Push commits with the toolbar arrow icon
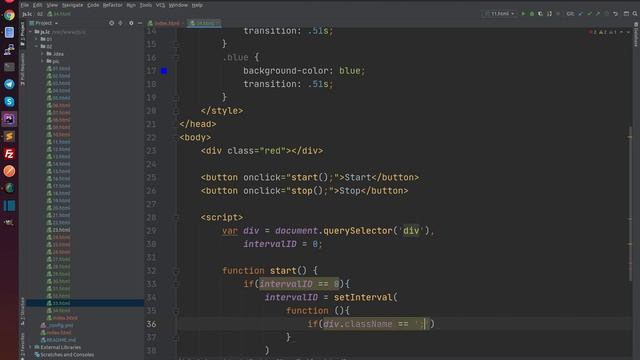The image size is (640, 360). 598,13
